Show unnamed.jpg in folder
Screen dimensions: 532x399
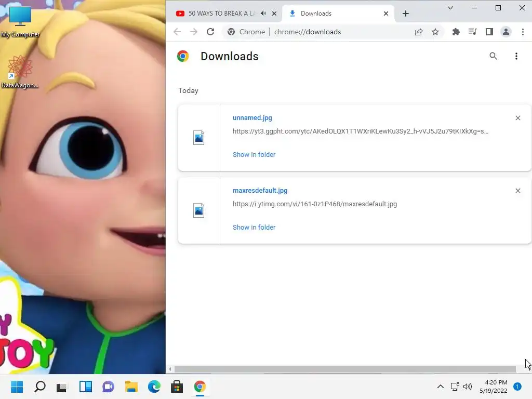click(254, 154)
